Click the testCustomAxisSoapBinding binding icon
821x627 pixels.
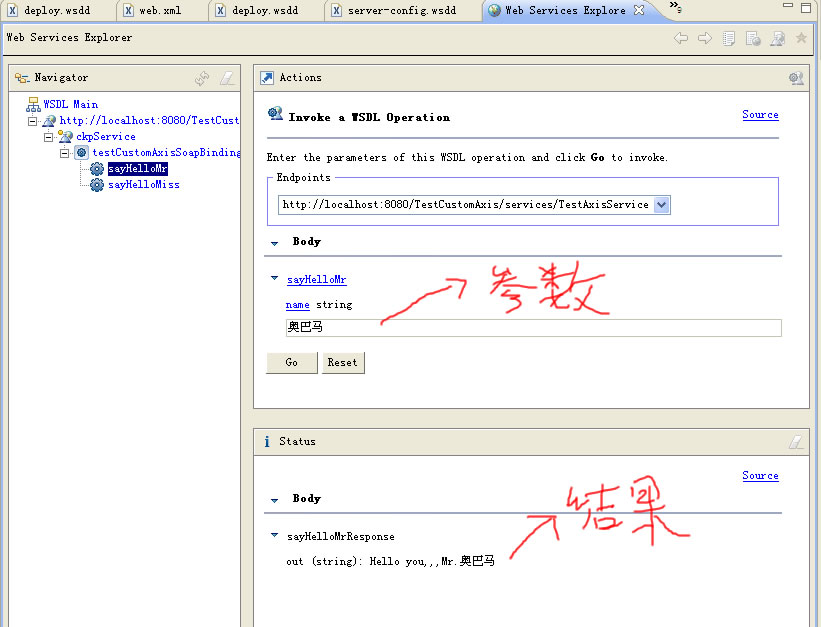pos(82,152)
